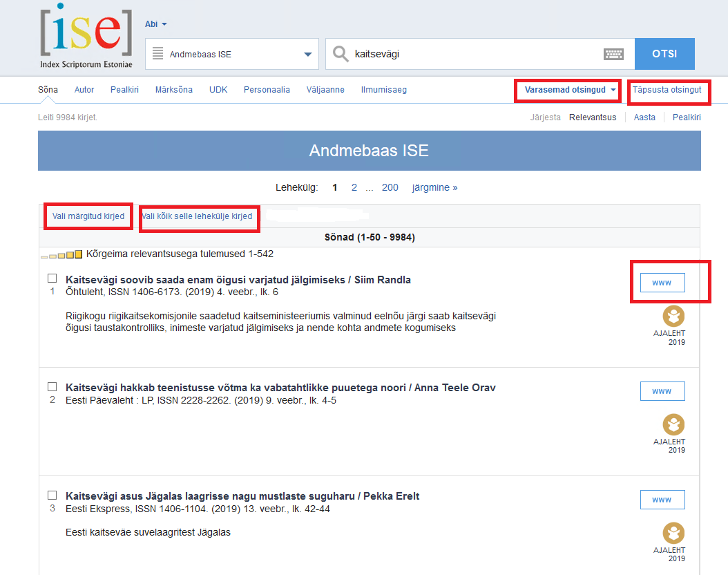Click Õhtuleht, ISSN 1406-6173 source line
The height and width of the screenshot is (575, 728).
pos(172,292)
